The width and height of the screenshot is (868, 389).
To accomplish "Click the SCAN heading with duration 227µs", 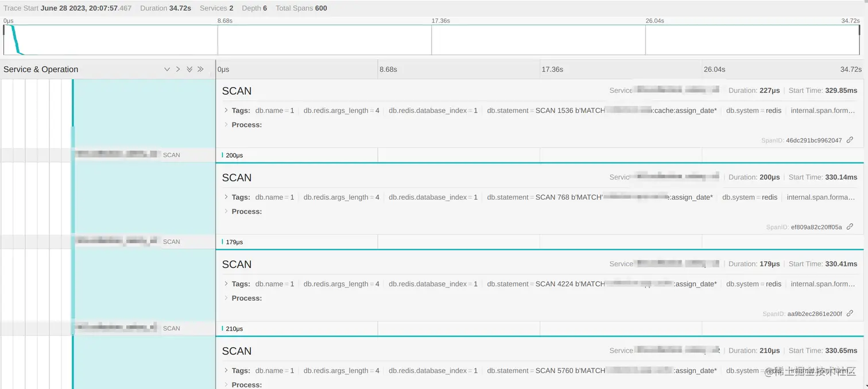I will coord(237,91).
